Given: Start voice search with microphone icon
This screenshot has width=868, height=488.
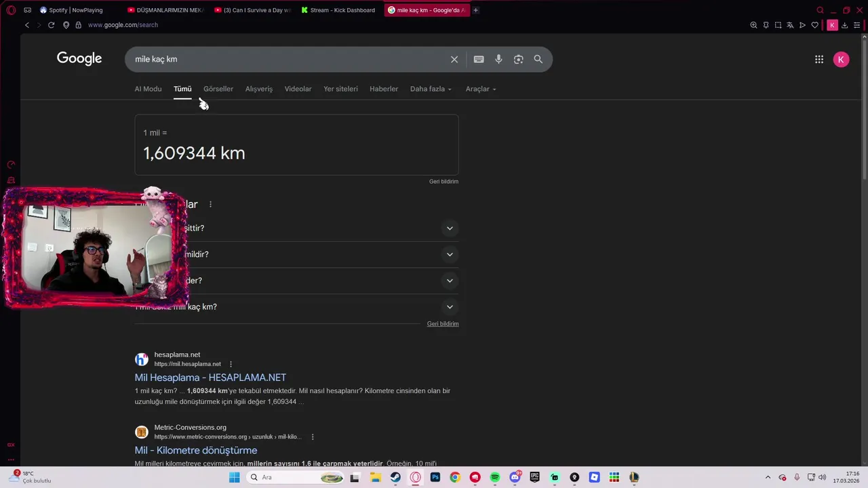Looking at the screenshot, I should point(498,60).
